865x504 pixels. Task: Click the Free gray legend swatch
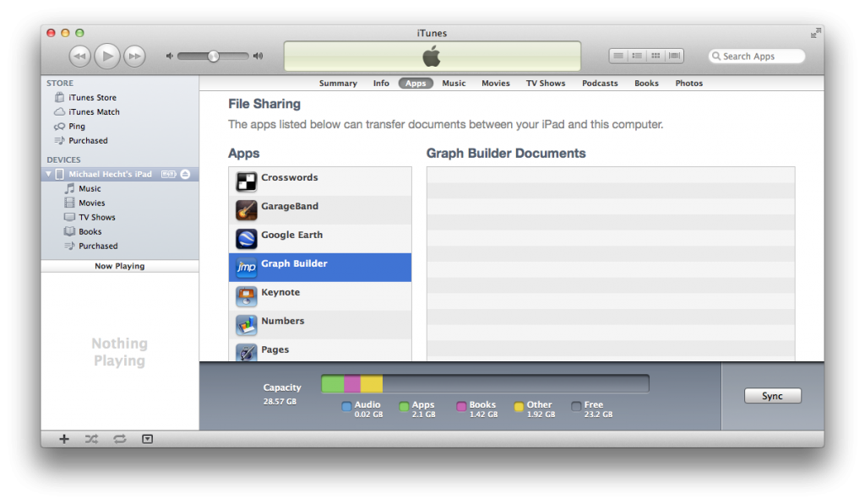576,406
